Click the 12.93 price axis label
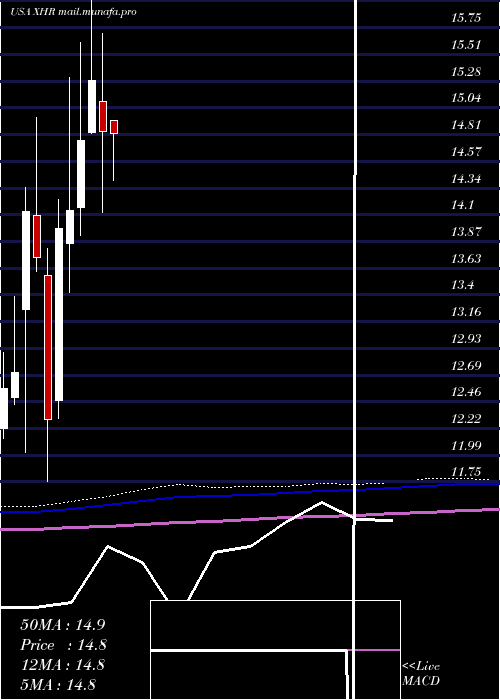The height and width of the screenshot is (700, 500). click(466, 338)
